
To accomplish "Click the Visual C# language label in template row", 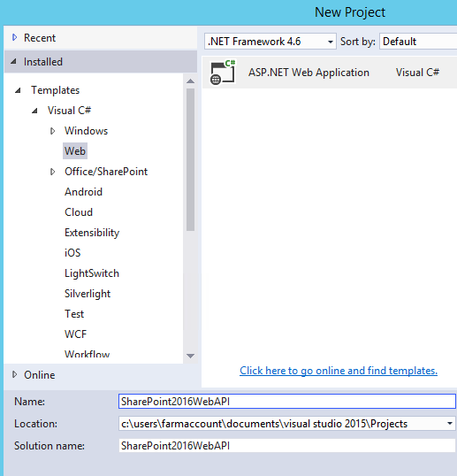I will tap(417, 73).
